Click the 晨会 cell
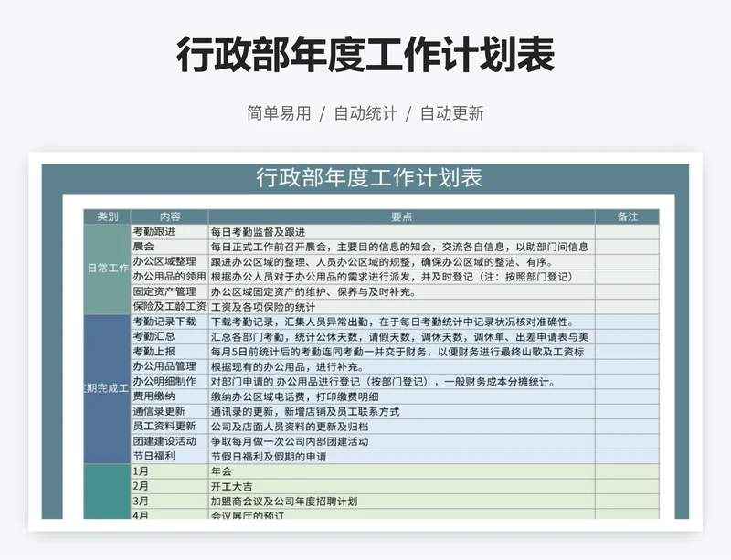Viewport: 731px width, 560px height. point(170,247)
